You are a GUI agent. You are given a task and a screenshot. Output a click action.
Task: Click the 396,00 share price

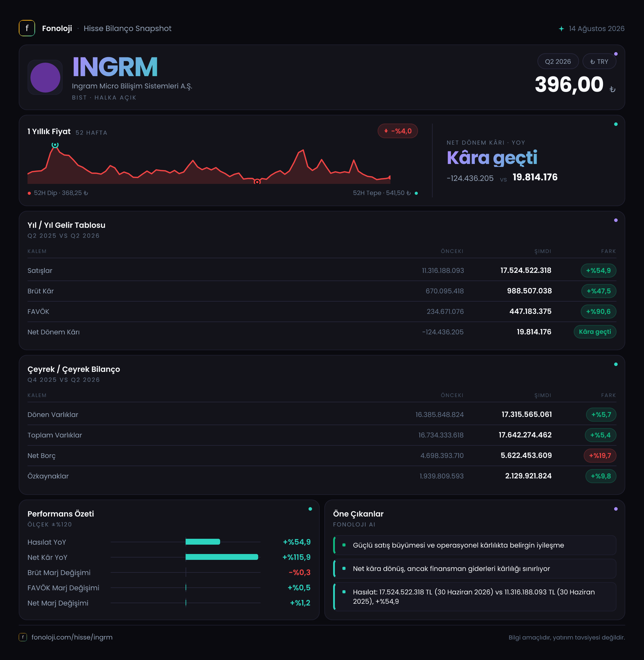coord(569,84)
